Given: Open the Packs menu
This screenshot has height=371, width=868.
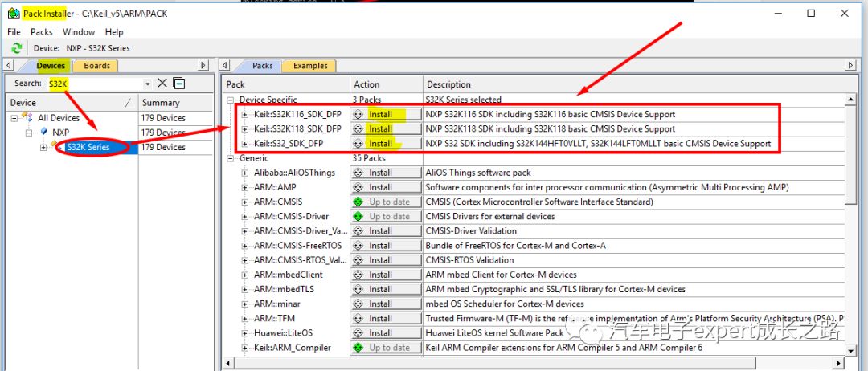Looking at the screenshot, I should pyautogui.click(x=42, y=32).
